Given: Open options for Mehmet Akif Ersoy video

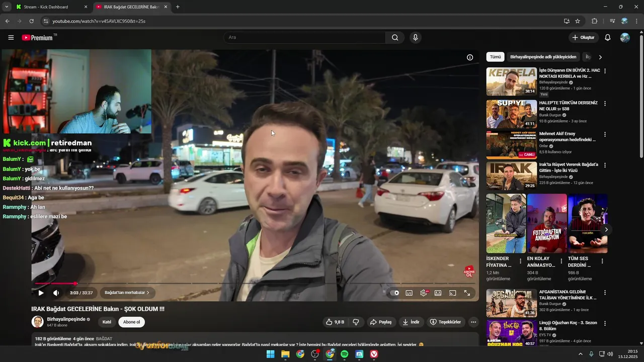Looking at the screenshot, I should [x=605, y=134].
